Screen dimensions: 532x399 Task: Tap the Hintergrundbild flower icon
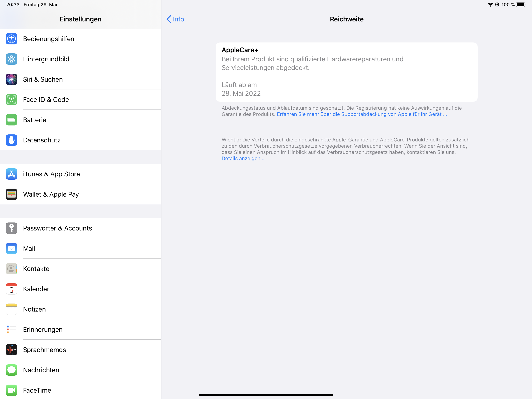(x=11, y=59)
